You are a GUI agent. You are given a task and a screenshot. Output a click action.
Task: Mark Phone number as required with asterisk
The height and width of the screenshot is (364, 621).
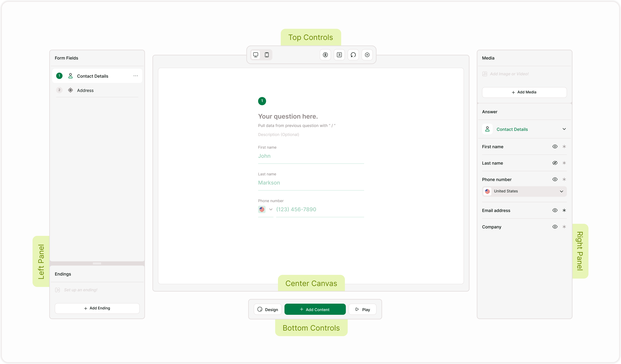[564, 179]
